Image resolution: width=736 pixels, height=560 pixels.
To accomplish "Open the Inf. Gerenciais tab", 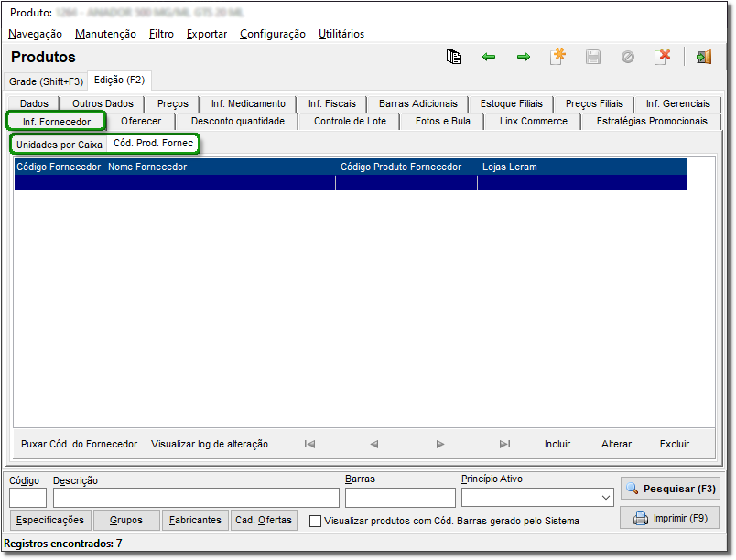I will tap(677, 103).
